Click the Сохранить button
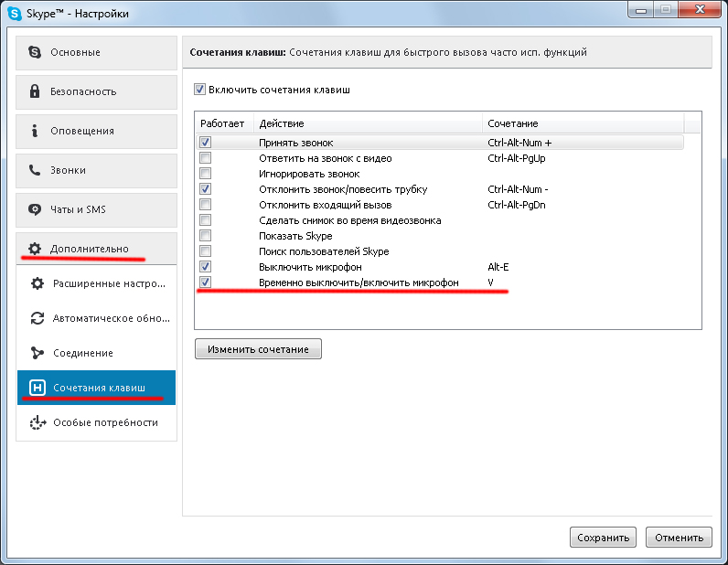 (x=603, y=538)
